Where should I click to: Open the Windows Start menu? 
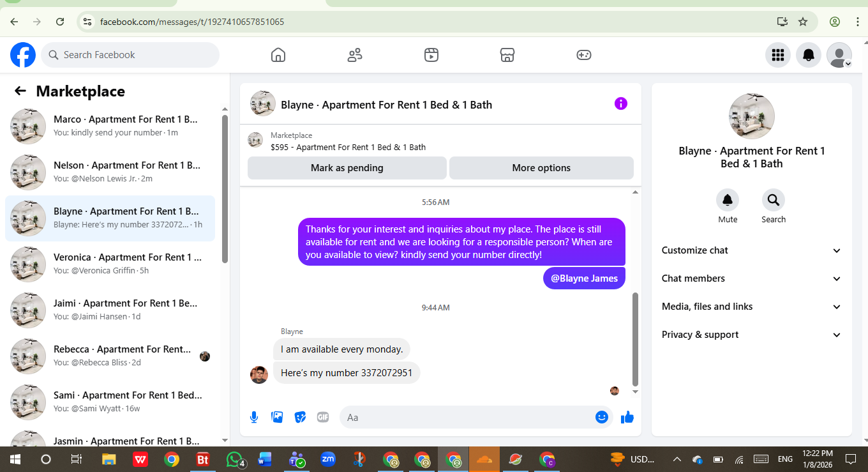click(x=15, y=459)
